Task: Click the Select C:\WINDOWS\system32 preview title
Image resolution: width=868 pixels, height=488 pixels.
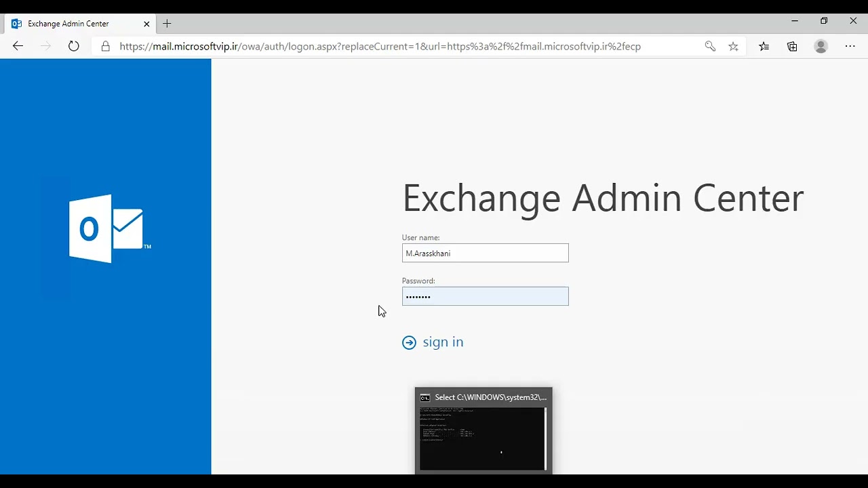Action: [490, 397]
